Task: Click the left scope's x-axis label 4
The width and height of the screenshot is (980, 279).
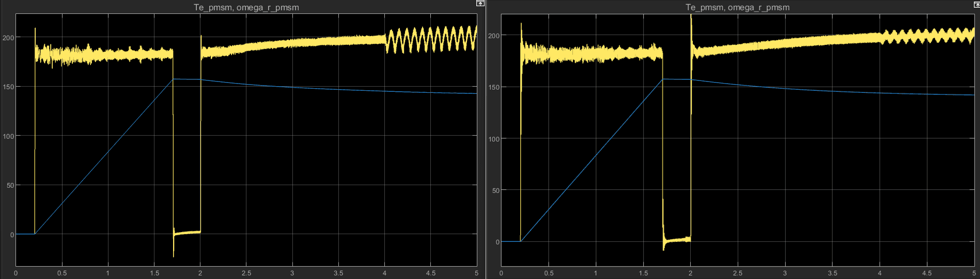Action: pyautogui.click(x=384, y=273)
